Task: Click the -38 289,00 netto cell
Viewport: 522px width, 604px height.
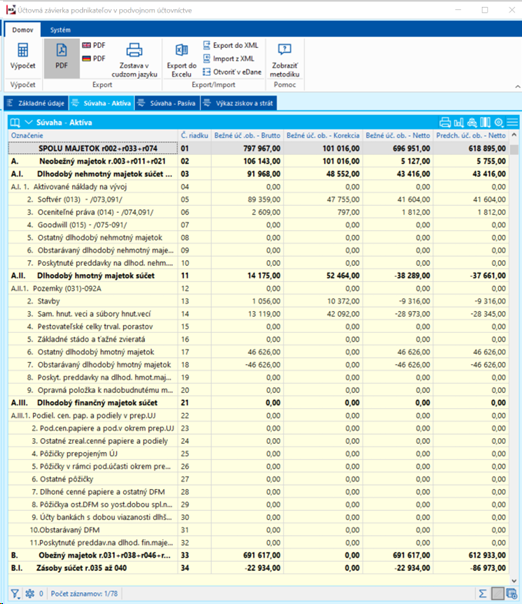Action: click(x=398, y=275)
